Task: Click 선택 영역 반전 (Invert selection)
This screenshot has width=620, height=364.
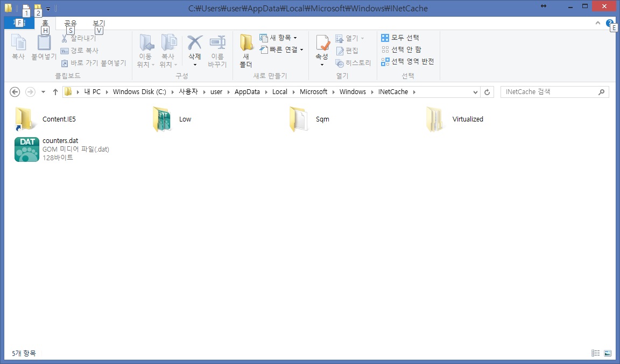Action: point(407,61)
